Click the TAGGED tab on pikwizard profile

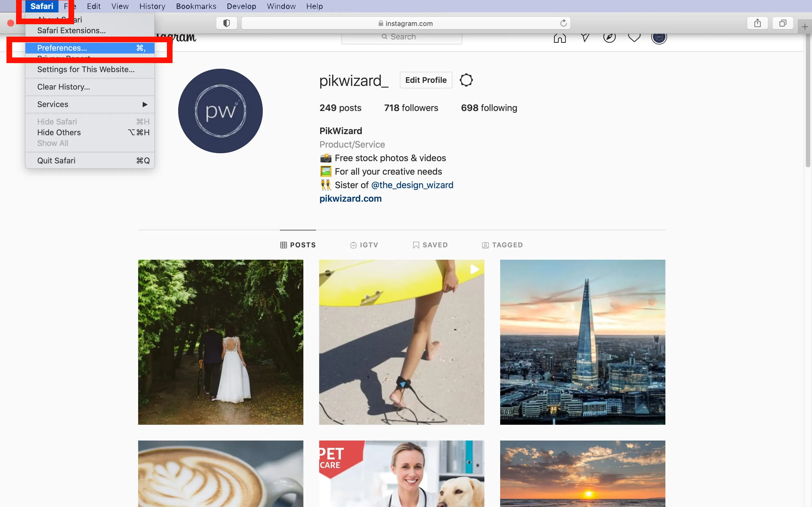point(502,245)
